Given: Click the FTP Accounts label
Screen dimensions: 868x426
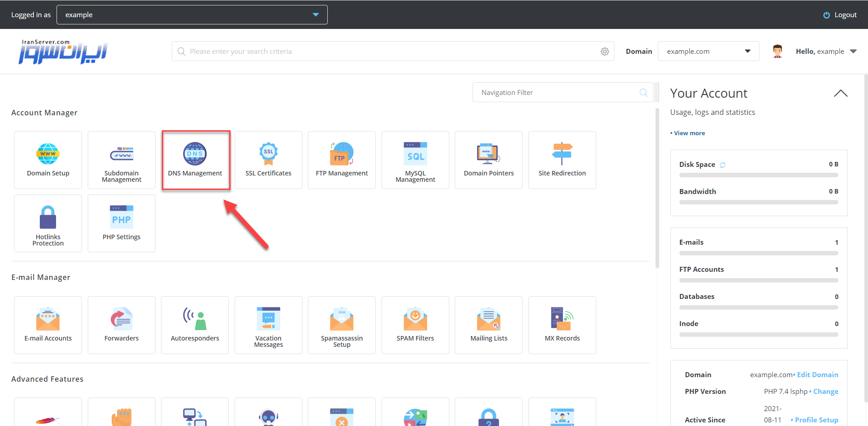Looking at the screenshot, I should pos(701,270).
